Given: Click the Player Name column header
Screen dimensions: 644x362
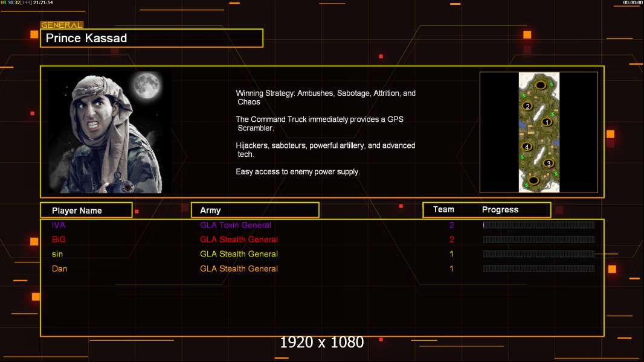Looking at the screenshot, I should [x=86, y=211].
